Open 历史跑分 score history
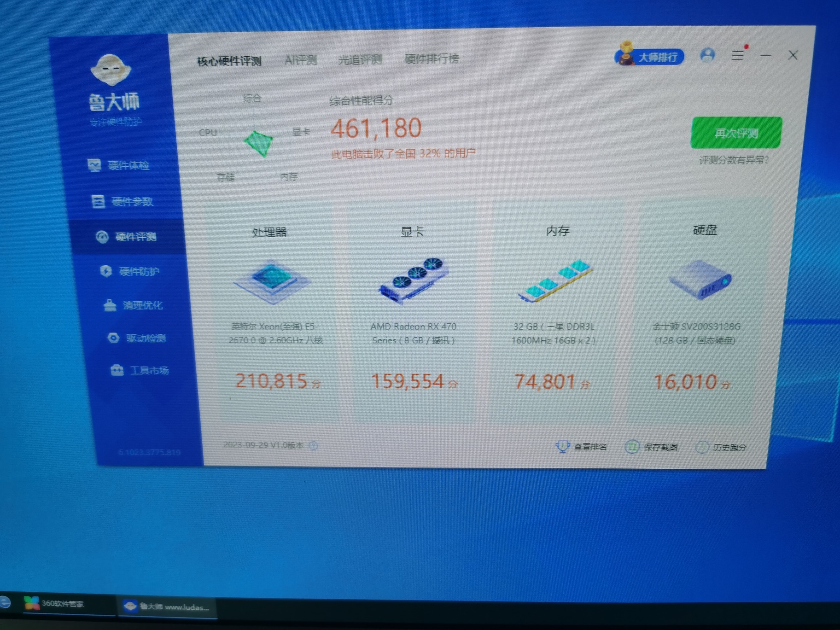The width and height of the screenshot is (840, 630). pos(721,447)
